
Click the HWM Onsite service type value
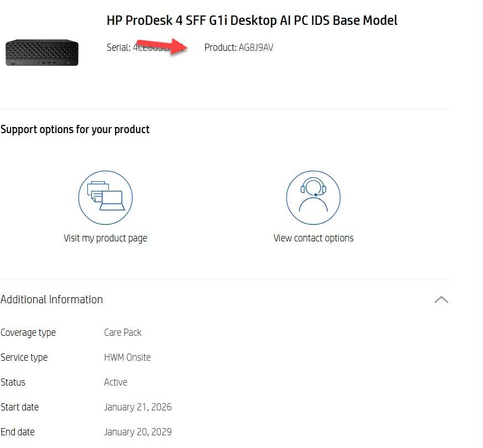(x=127, y=357)
